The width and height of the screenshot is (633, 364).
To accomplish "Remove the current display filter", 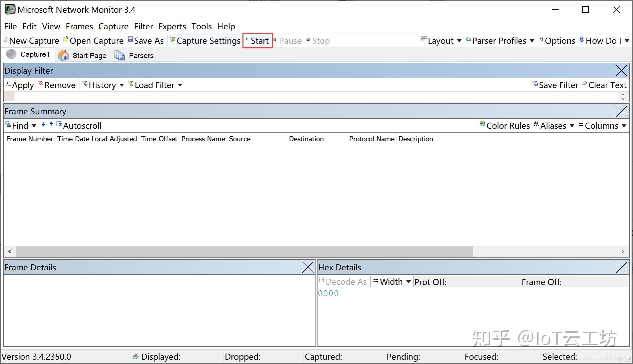I will click(x=57, y=85).
